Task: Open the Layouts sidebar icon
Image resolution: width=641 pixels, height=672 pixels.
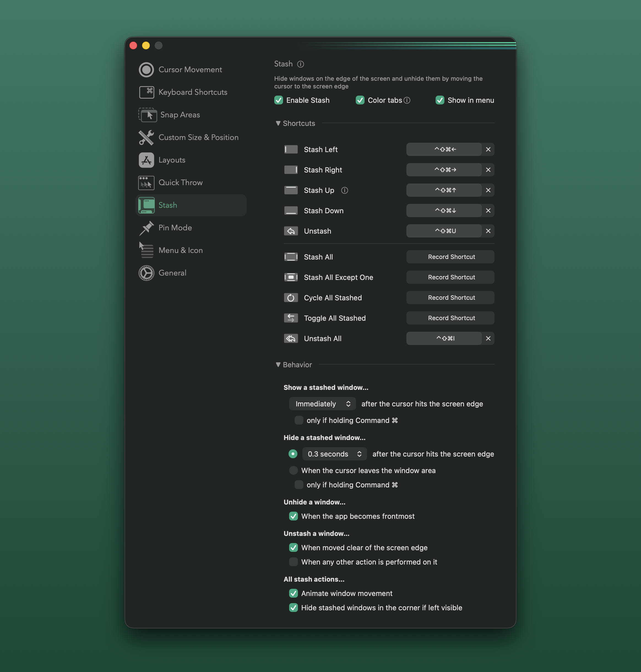Action: 146,160
